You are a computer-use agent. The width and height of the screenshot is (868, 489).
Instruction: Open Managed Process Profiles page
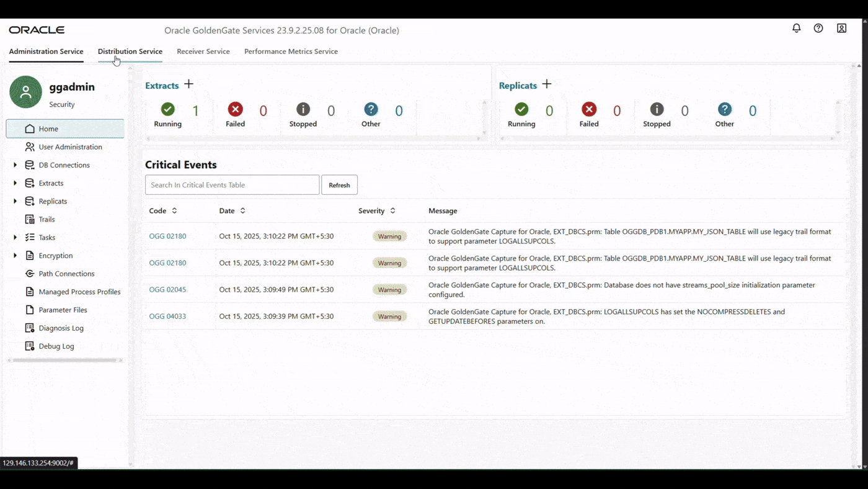(x=79, y=292)
